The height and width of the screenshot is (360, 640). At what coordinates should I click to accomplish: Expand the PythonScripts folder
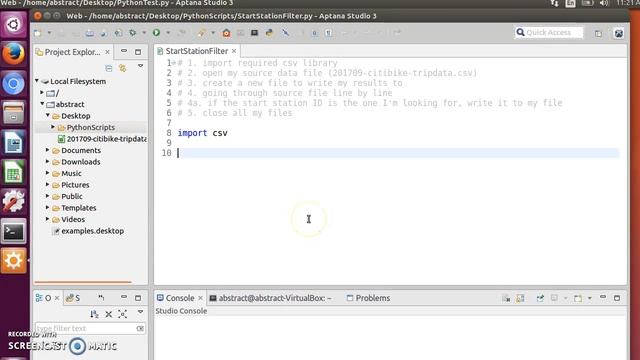[53, 127]
